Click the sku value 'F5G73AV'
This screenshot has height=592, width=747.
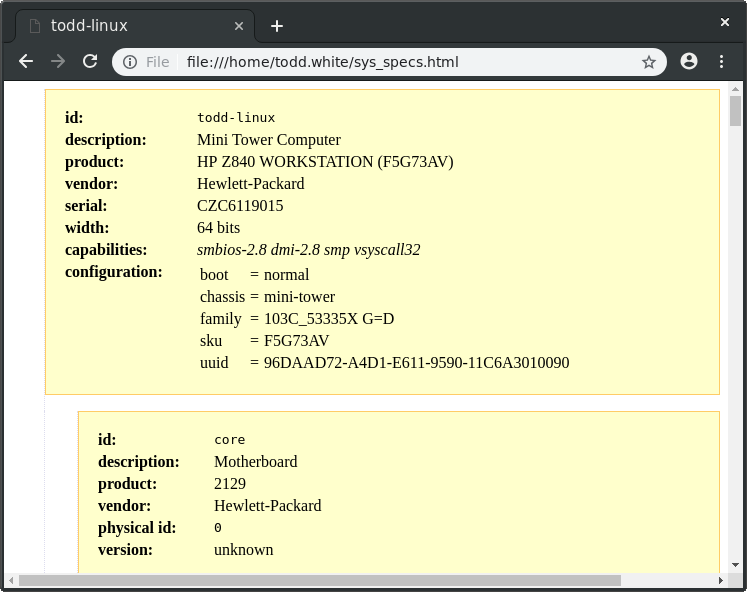[296, 341]
